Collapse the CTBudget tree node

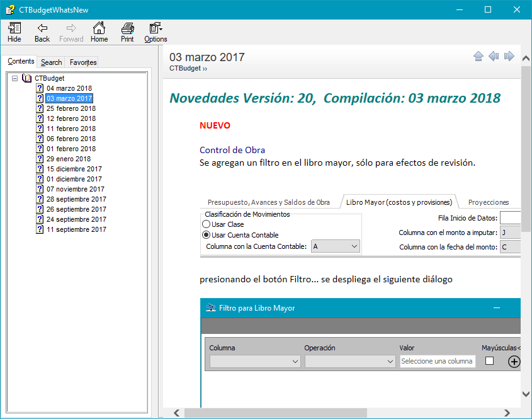coord(14,78)
